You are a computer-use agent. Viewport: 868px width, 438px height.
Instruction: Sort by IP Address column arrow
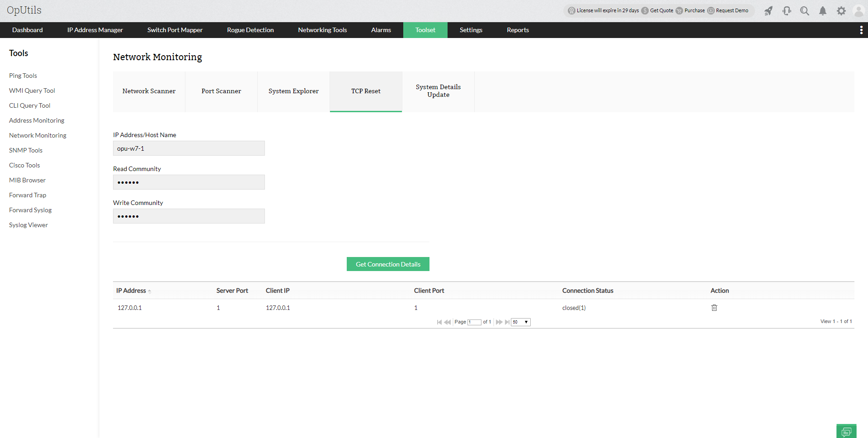pyautogui.click(x=150, y=291)
